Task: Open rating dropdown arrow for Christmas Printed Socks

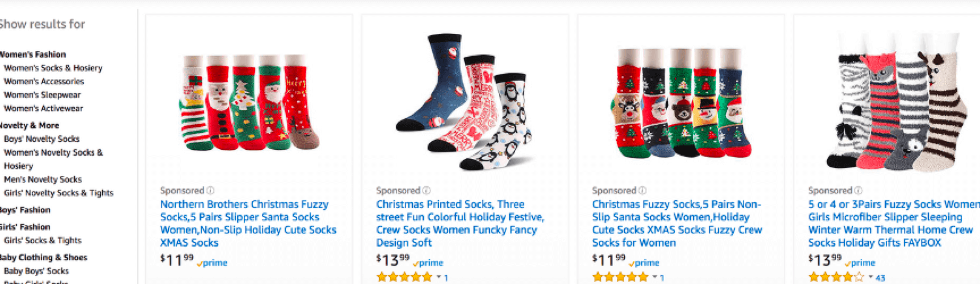Action: click(x=438, y=278)
